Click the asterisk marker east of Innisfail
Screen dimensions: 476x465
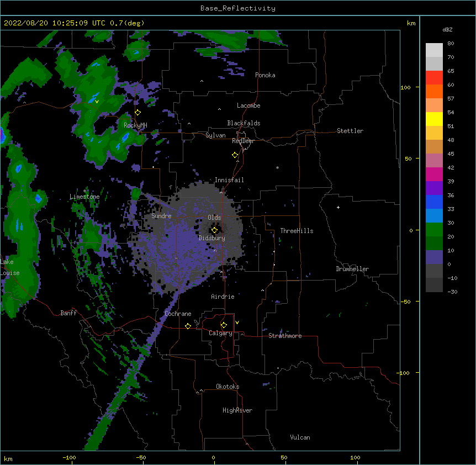tap(277, 167)
